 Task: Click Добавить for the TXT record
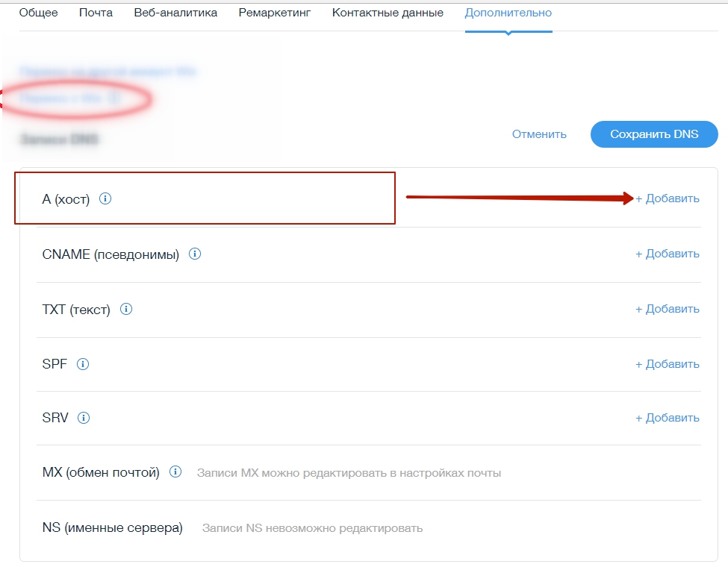[667, 309]
